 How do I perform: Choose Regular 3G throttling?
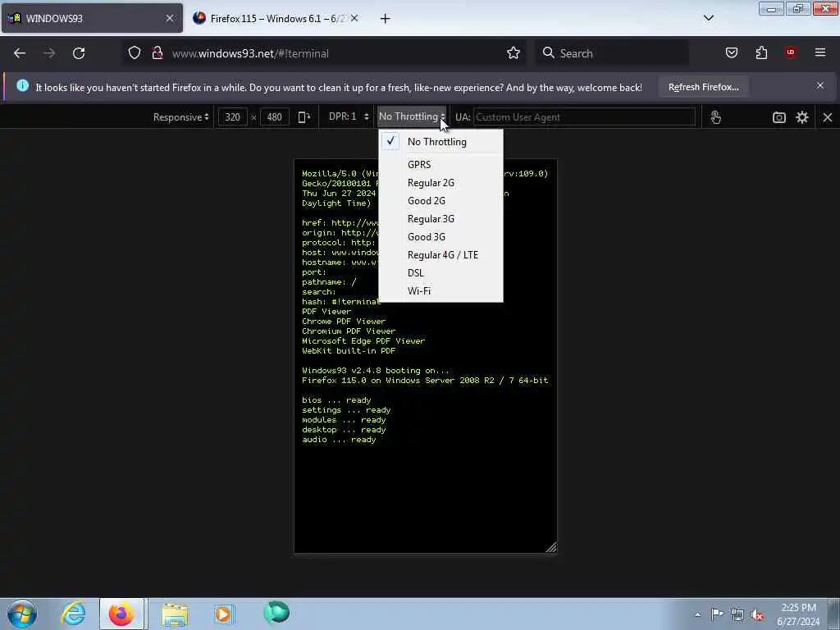441,219
